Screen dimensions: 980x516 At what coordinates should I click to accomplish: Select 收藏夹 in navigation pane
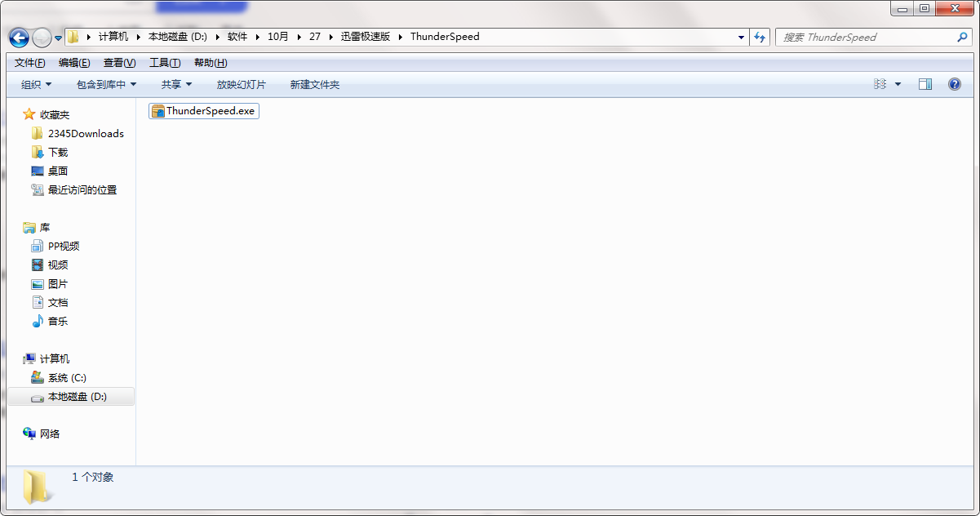tap(55, 114)
